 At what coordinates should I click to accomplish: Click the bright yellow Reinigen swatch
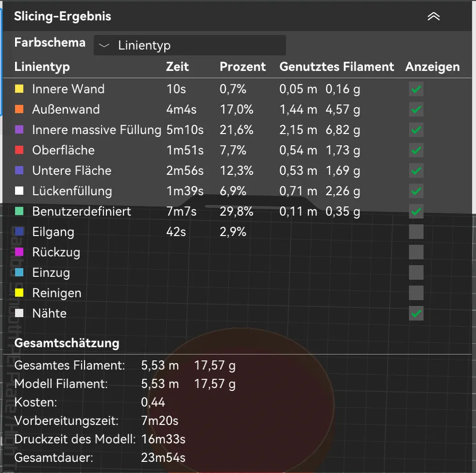[x=19, y=293]
